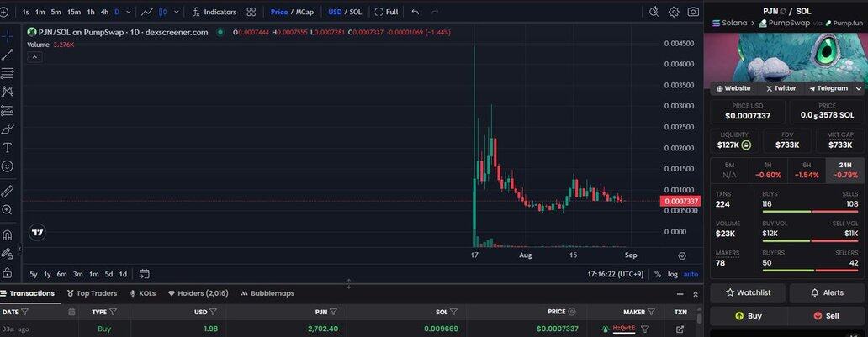868x337 pixels.
Task: Open the Twitter link button
Action: [781, 88]
